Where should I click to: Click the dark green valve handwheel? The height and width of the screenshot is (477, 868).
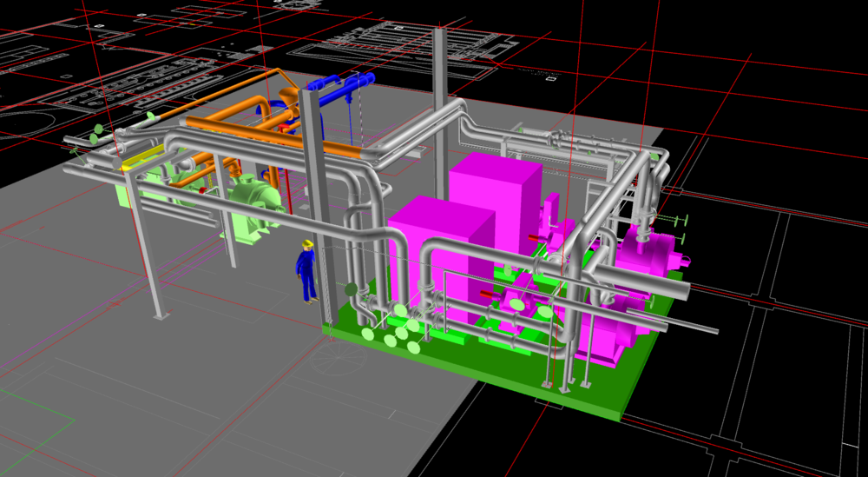[x=352, y=289]
